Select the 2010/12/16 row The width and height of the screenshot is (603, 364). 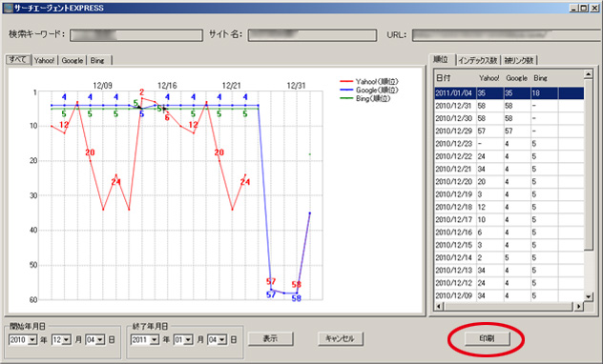tap(509, 233)
